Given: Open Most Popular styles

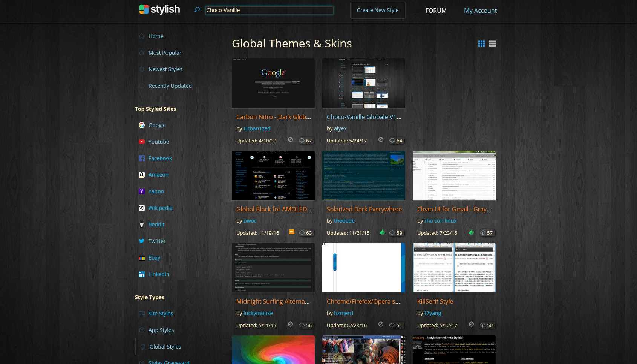Looking at the screenshot, I should (x=165, y=53).
